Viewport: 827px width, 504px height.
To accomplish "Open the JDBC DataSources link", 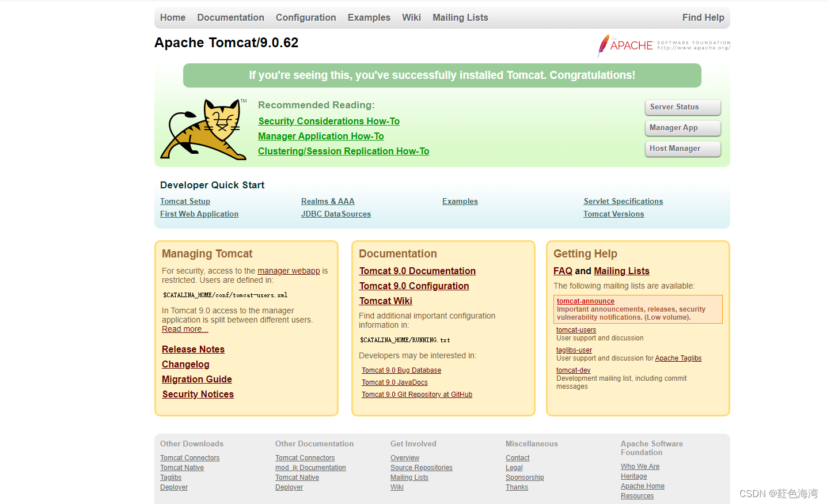I will (x=336, y=214).
